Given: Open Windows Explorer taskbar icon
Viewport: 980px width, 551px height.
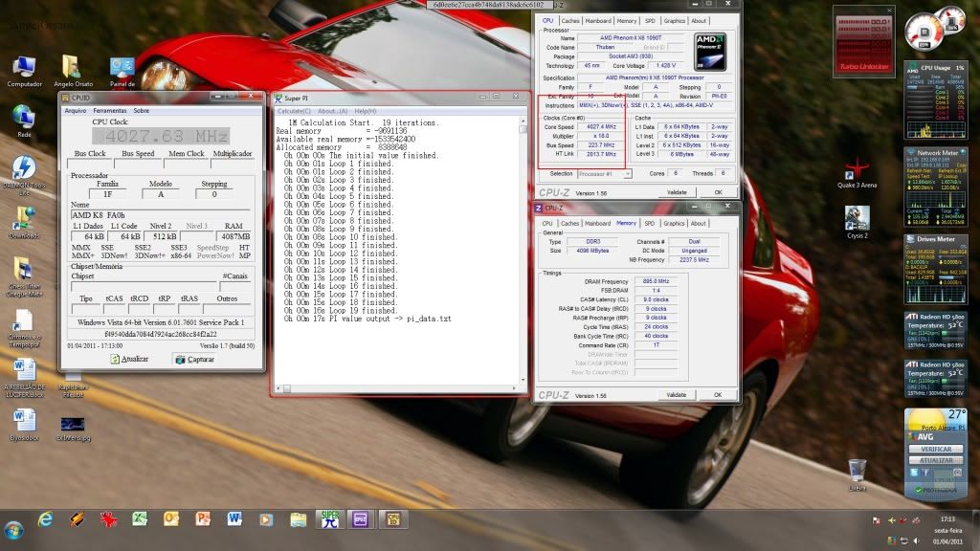Looking at the screenshot, I should 299,519.
